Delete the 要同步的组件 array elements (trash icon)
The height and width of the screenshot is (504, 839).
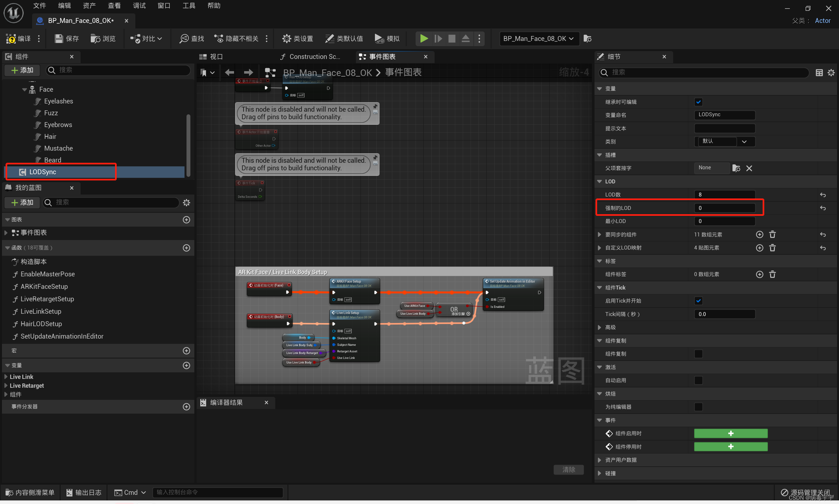click(x=772, y=235)
